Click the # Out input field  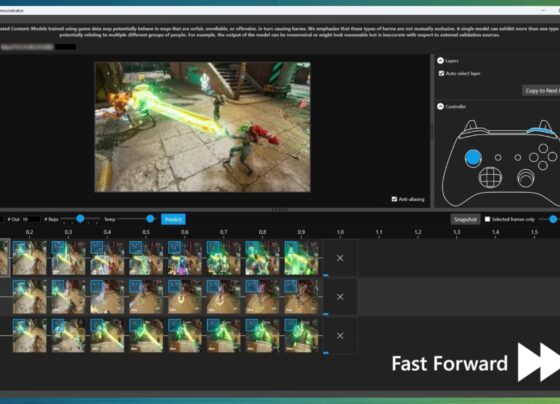[x=31, y=219]
